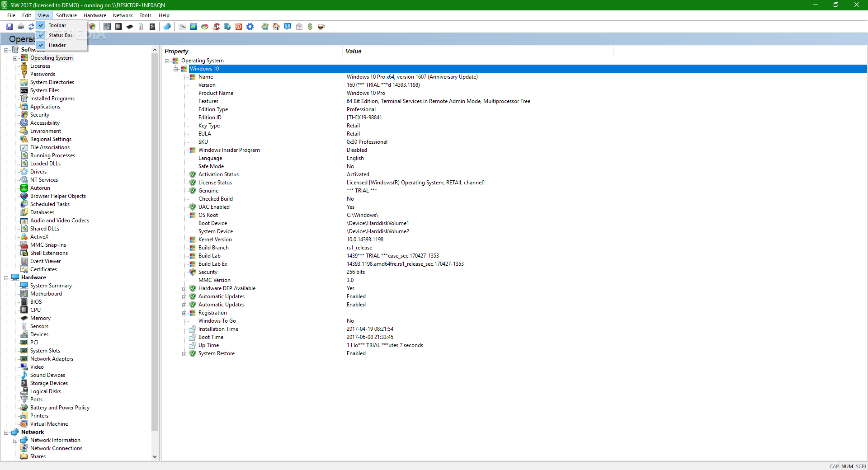Collapse the Operating System root in property list
The height and width of the screenshot is (470, 868).
coord(167,61)
